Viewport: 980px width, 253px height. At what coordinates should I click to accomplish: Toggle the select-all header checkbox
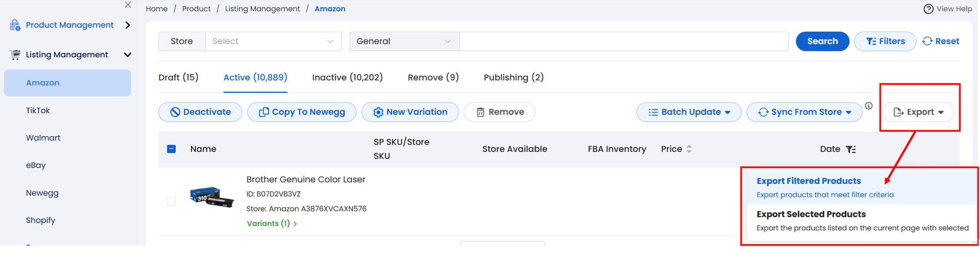pyautogui.click(x=171, y=149)
